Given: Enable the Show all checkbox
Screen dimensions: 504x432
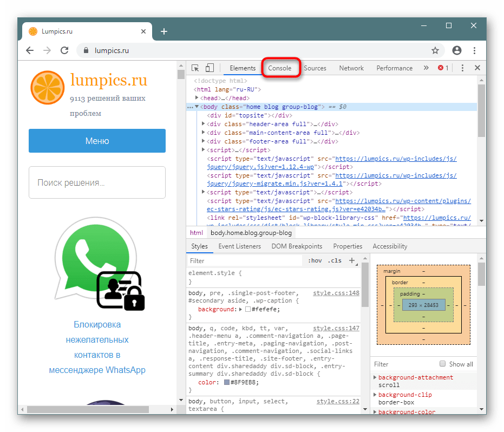Looking at the screenshot, I should [x=443, y=364].
